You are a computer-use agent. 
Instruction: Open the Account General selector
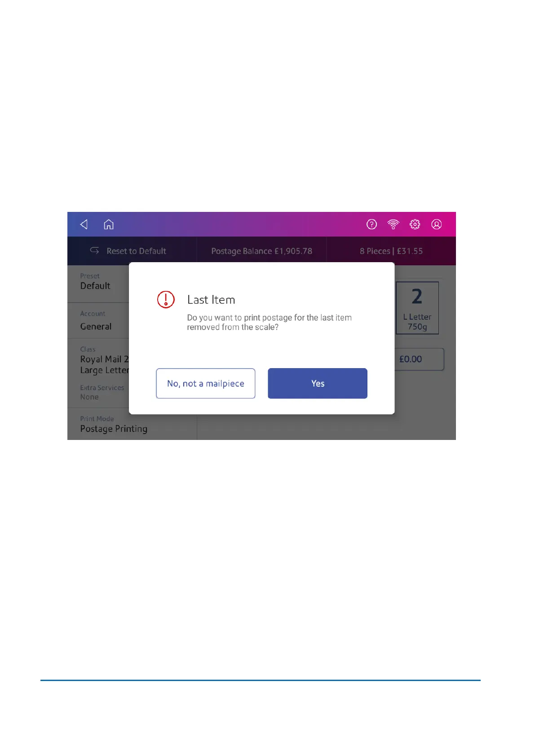98,321
